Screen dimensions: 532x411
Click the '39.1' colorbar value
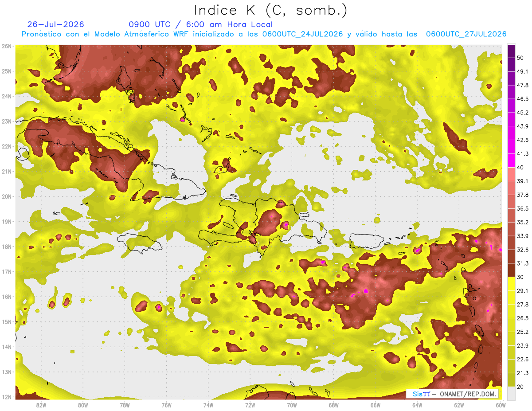522,181
